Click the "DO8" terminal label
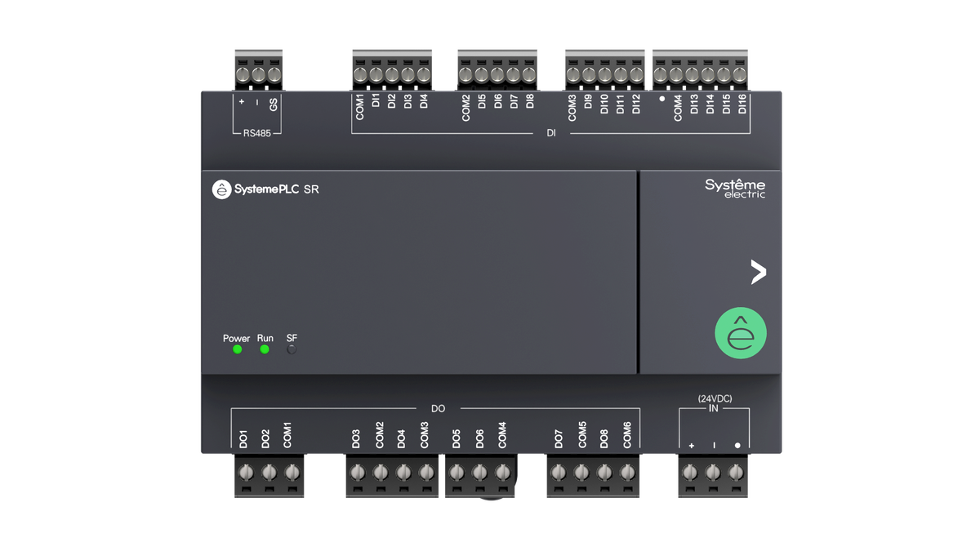Image resolution: width=980 pixels, height=551 pixels. pos(604,438)
